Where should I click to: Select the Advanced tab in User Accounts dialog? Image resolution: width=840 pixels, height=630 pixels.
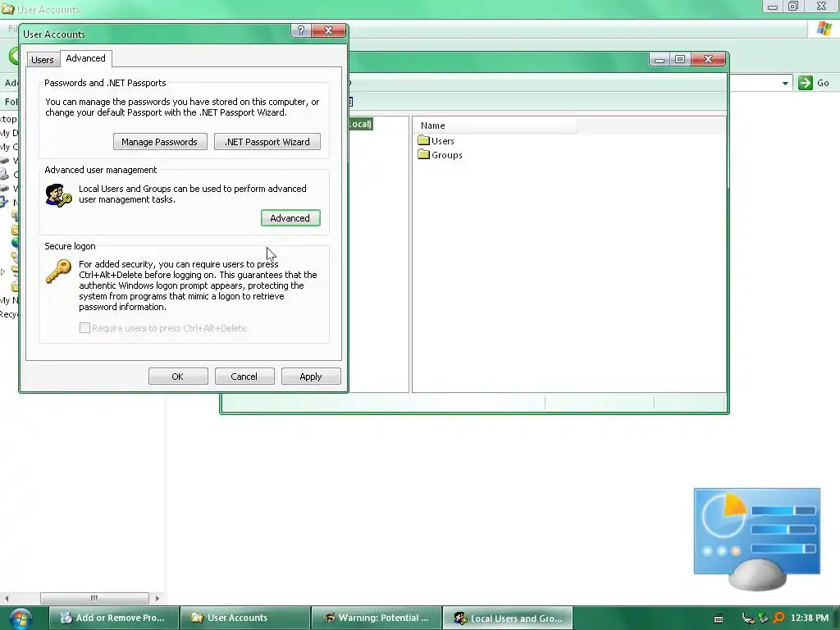85,58
